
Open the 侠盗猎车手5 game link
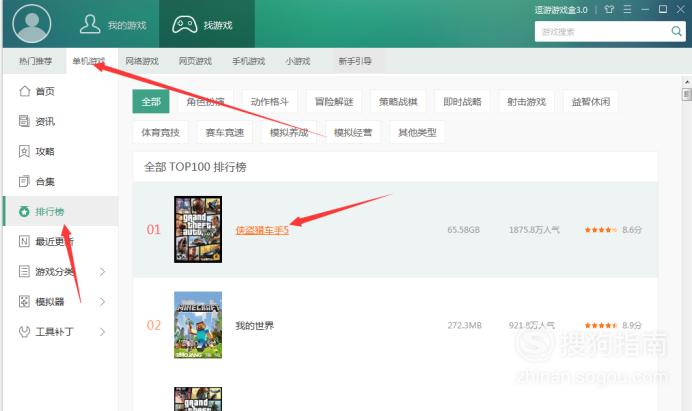pos(262,230)
